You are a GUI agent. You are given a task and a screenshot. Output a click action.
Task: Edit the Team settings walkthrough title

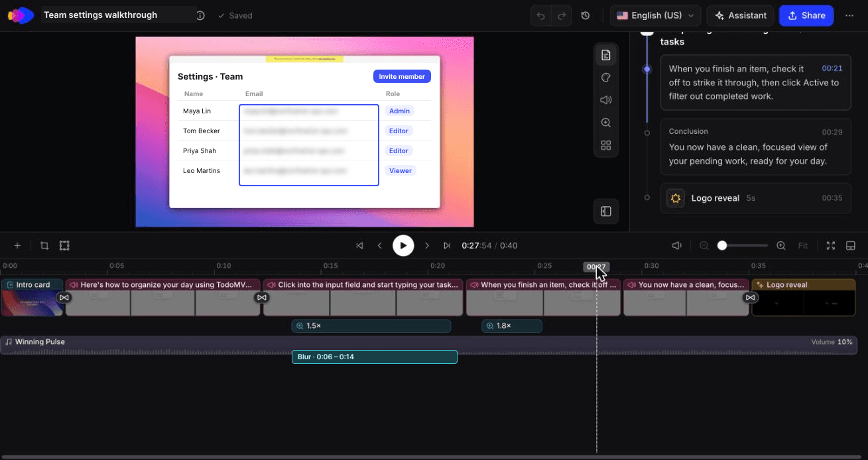coord(118,15)
